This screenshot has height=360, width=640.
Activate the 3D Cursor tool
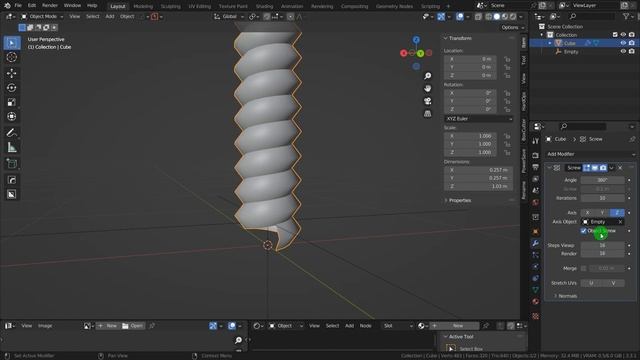click(x=12, y=57)
